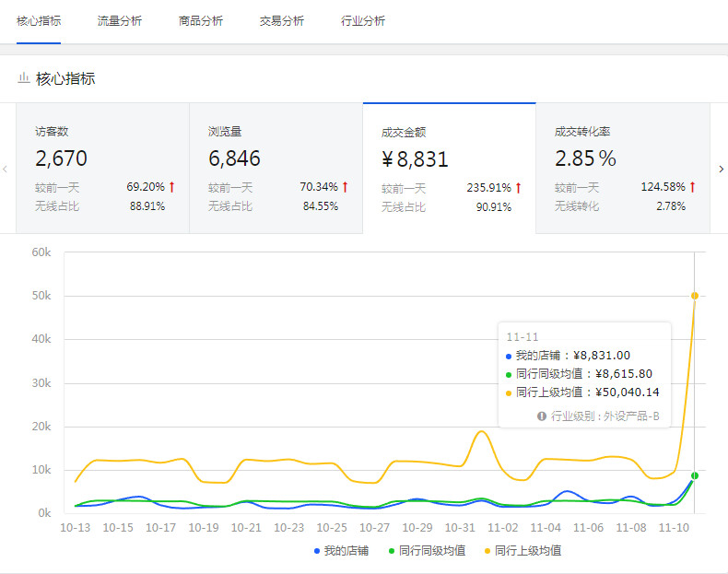
Task: Click the info icon next to 行业级别
Action: (542, 416)
